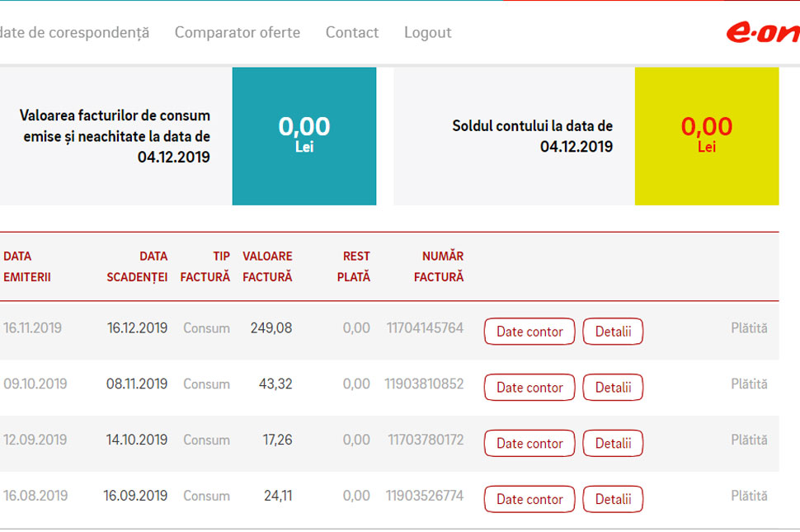Click the 0,00 rest plată in 12.09.2019 row
The image size is (800, 532).
356,440
